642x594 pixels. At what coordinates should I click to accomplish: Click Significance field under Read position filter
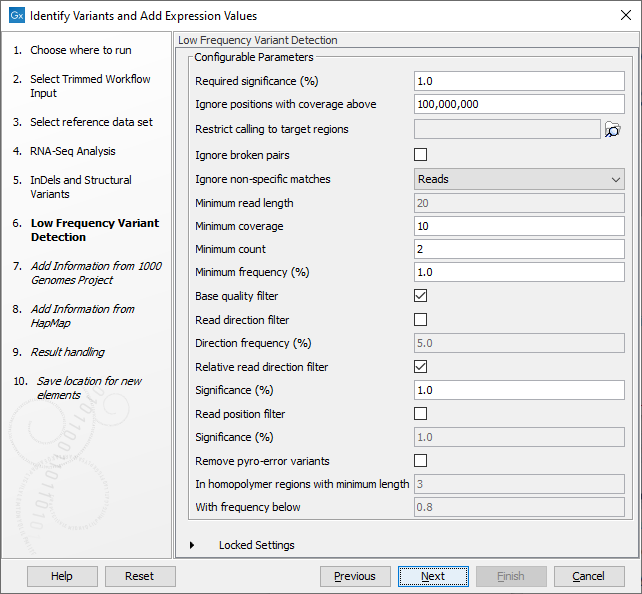pos(519,437)
